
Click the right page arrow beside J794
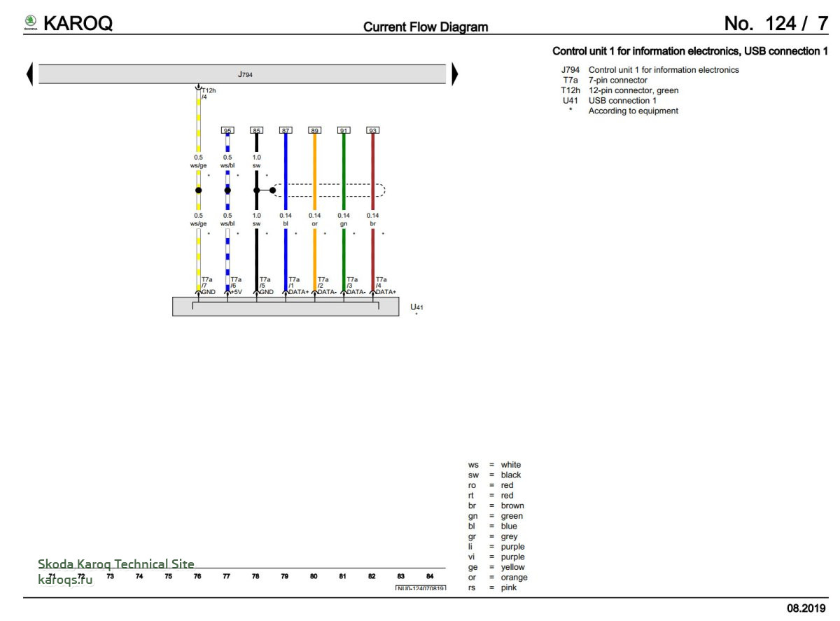[455, 74]
